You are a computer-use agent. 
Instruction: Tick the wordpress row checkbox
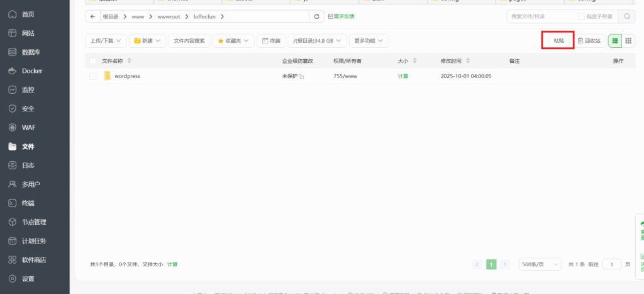click(93, 76)
